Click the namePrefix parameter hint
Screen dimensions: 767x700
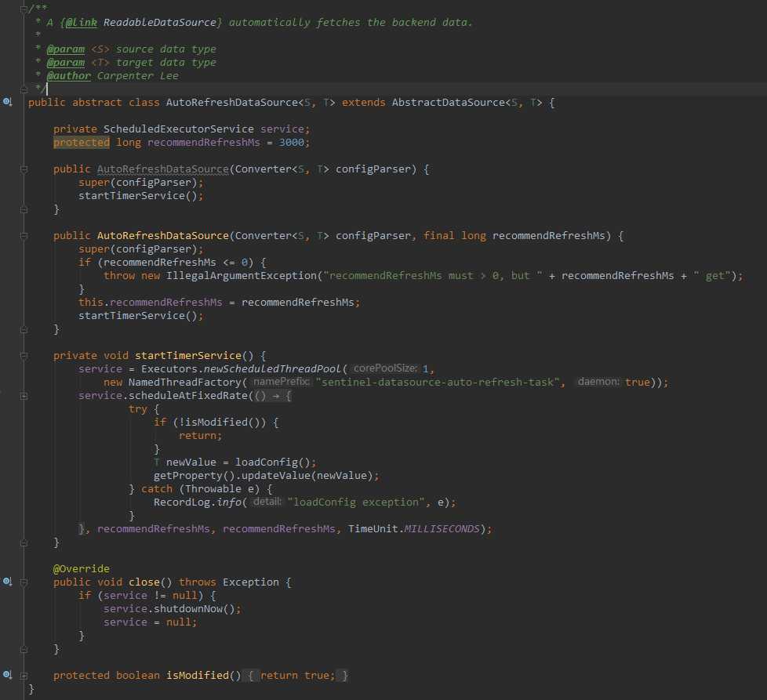[x=282, y=381]
